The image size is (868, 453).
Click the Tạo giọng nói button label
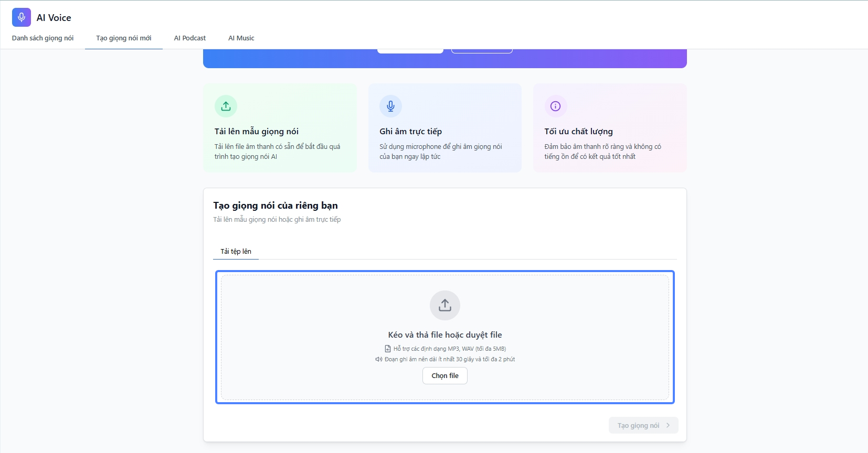[638, 425]
